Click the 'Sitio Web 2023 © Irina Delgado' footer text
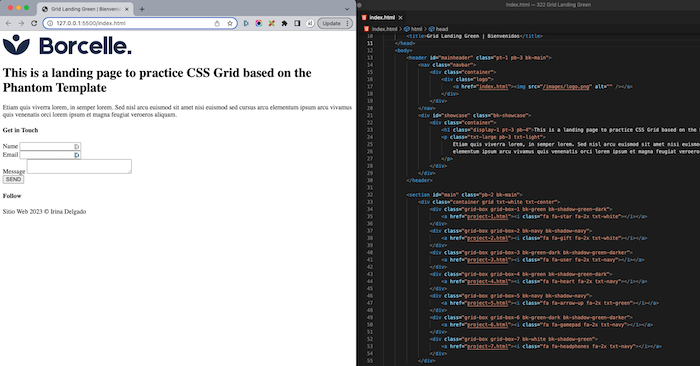 [44, 212]
